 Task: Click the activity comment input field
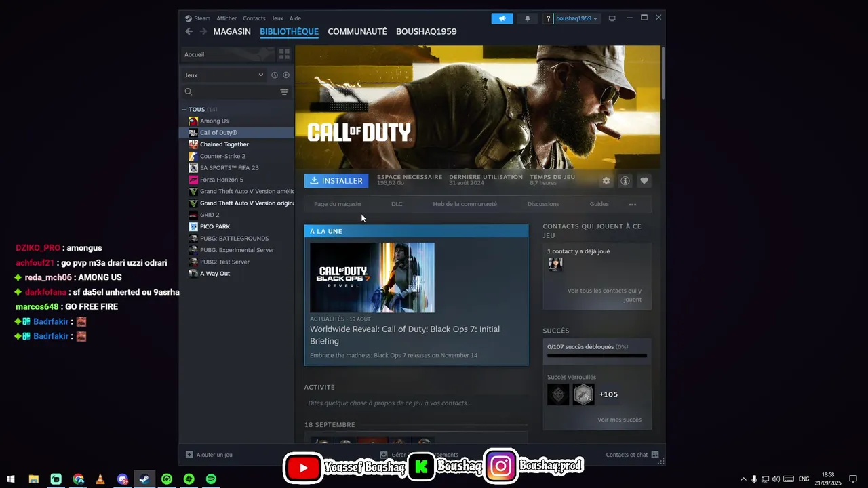pos(416,403)
